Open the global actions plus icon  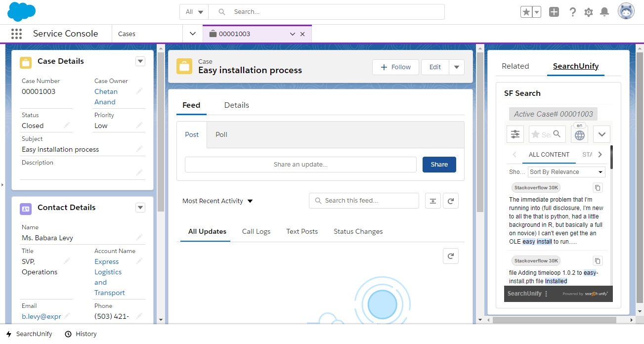(554, 12)
